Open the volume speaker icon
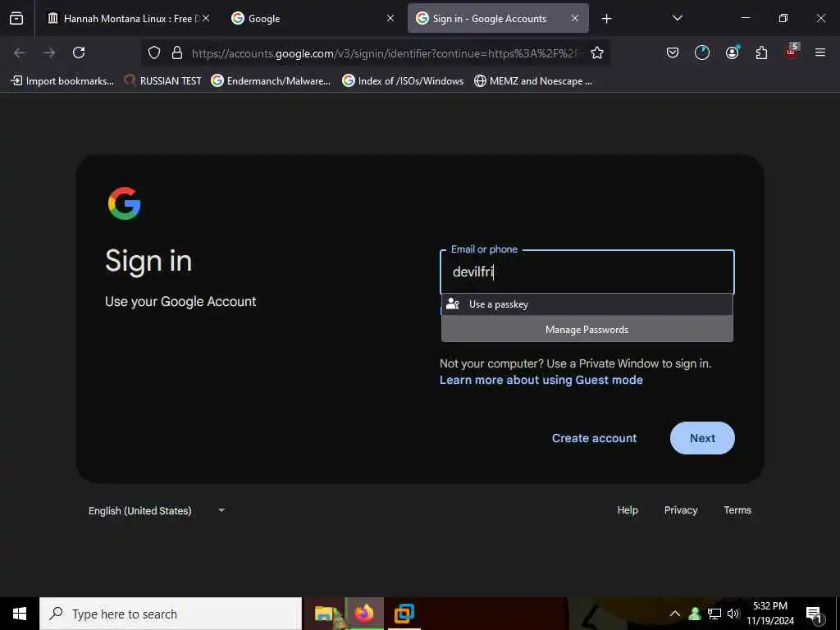This screenshot has height=630, width=840. [x=733, y=614]
